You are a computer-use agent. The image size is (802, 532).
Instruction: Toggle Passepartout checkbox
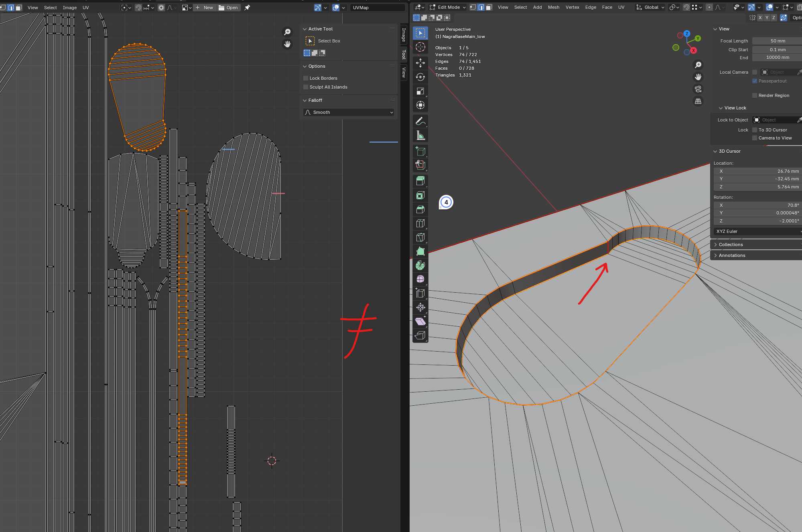click(755, 81)
